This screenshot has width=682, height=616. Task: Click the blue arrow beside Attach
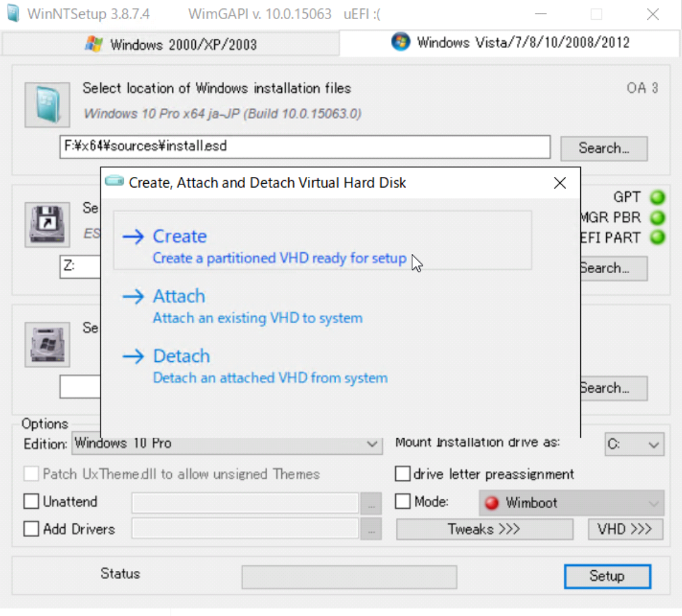(x=133, y=296)
